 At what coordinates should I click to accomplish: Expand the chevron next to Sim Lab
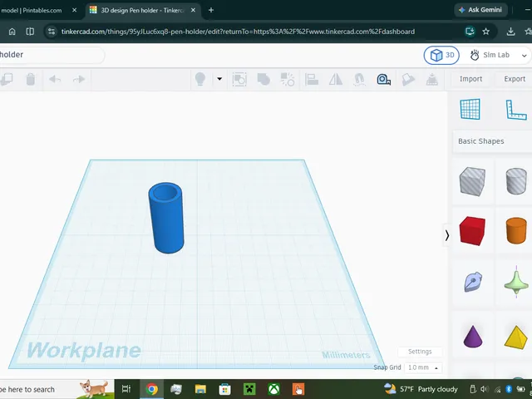click(525, 56)
